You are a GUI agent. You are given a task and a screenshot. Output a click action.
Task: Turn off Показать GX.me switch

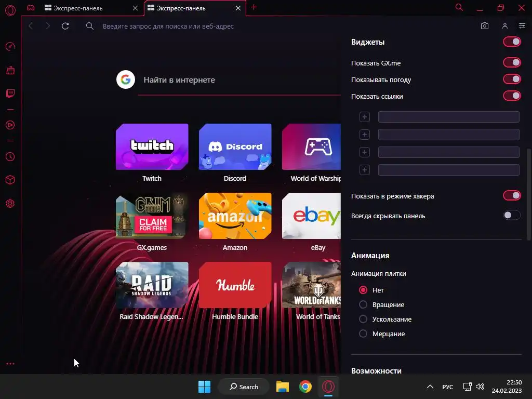[x=512, y=62]
